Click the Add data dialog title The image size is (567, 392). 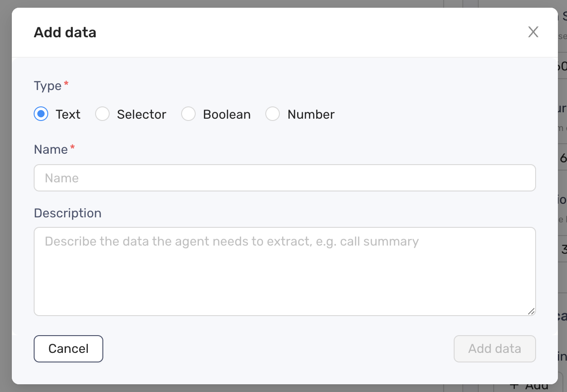pyautogui.click(x=65, y=32)
